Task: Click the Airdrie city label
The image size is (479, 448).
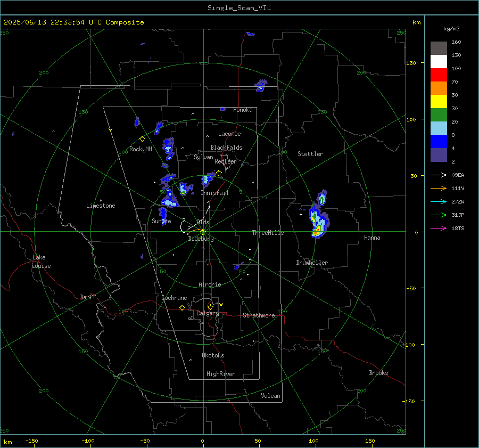Action: 210,284
